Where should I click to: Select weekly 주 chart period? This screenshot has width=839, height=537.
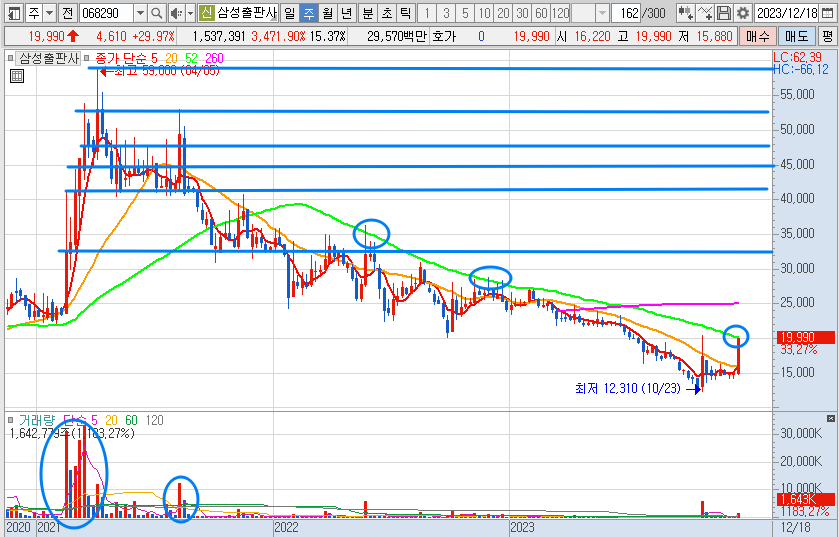[309, 13]
